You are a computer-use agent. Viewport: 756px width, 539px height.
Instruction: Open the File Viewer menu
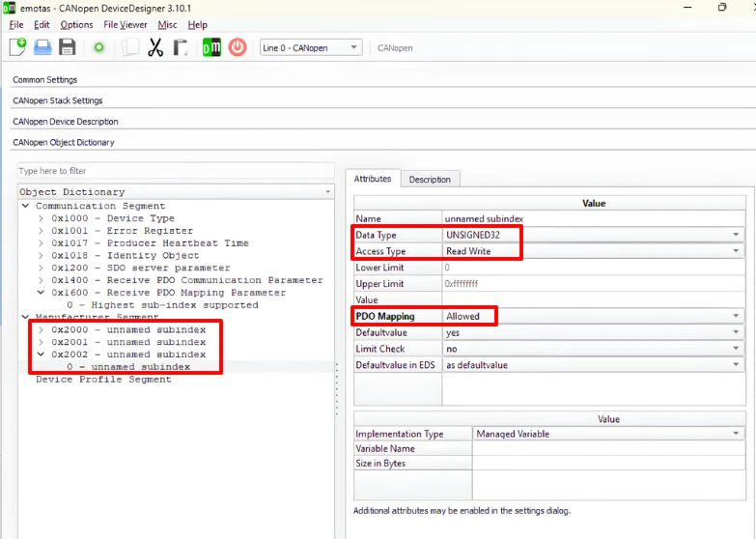click(125, 24)
